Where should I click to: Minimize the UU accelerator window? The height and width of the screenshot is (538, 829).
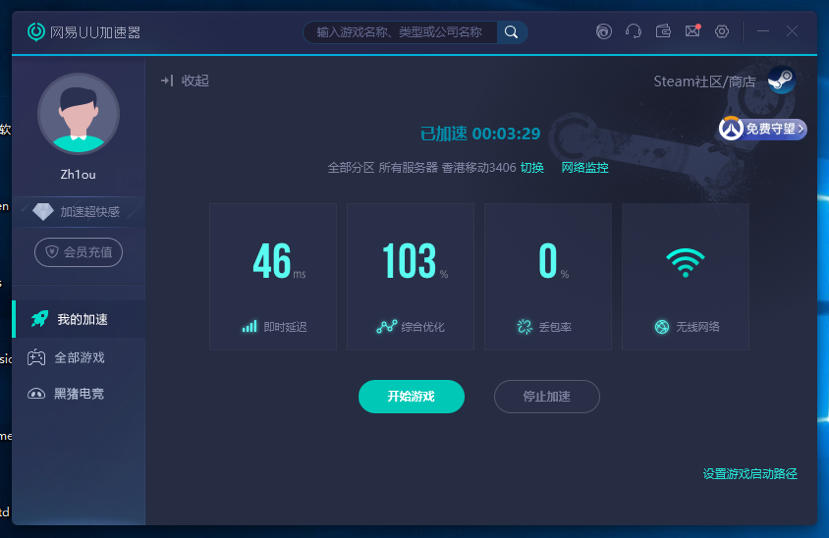pos(762,31)
